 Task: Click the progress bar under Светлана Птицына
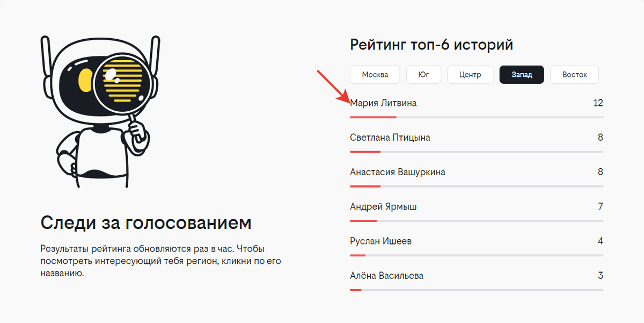coord(477,152)
